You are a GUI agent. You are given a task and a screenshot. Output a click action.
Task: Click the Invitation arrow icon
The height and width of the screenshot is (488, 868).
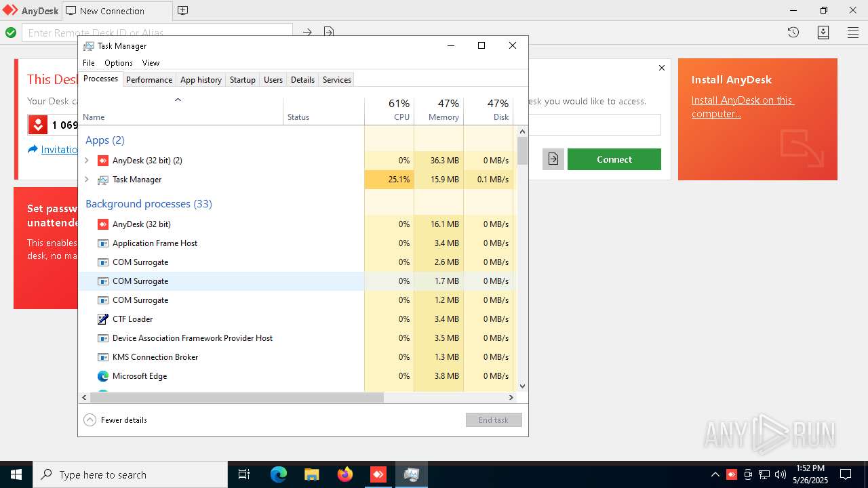(33, 149)
